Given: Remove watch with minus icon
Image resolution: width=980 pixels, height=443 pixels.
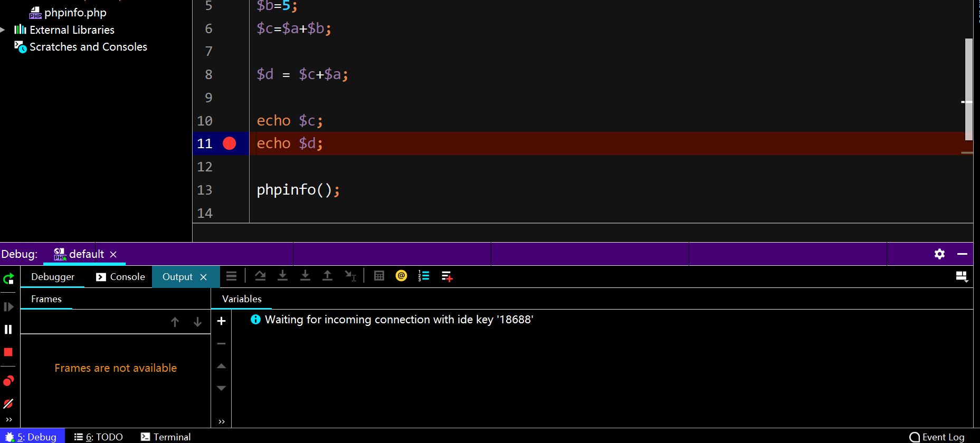Looking at the screenshot, I should pyautogui.click(x=222, y=343).
